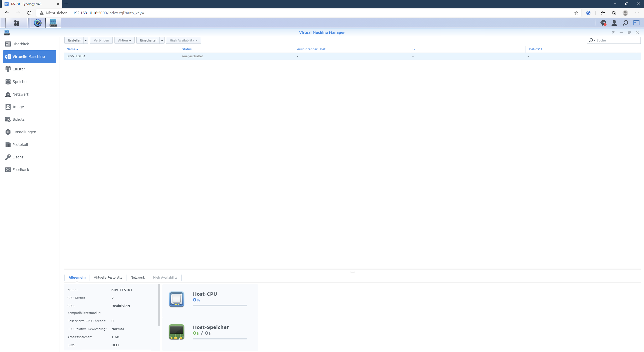
Task: Open the widgets panel icon
Action: tap(636, 23)
